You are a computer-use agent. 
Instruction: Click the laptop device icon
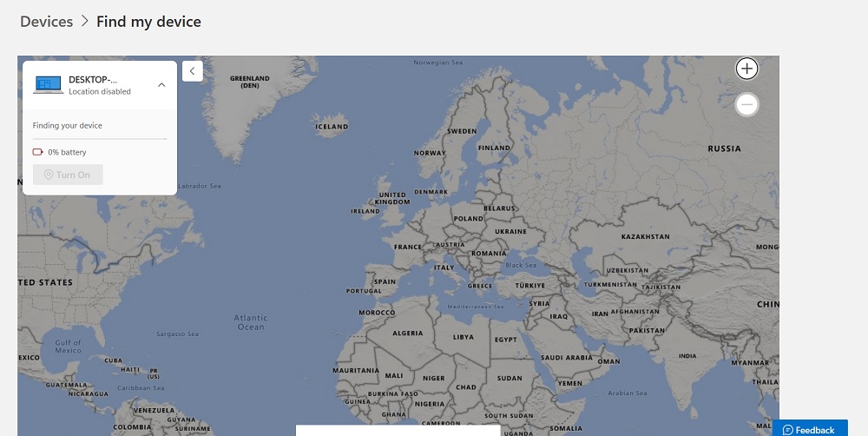[48, 85]
